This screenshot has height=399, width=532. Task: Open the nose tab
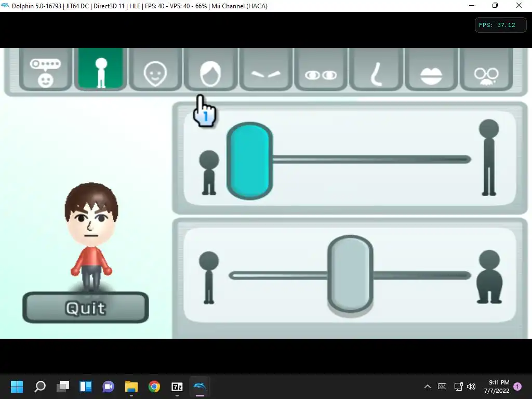(376, 69)
